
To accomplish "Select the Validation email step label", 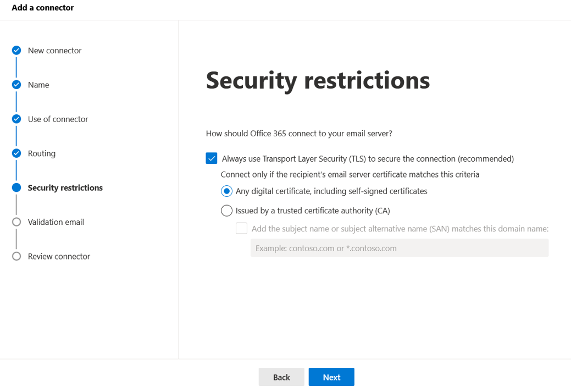I will (x=56, y=222).
